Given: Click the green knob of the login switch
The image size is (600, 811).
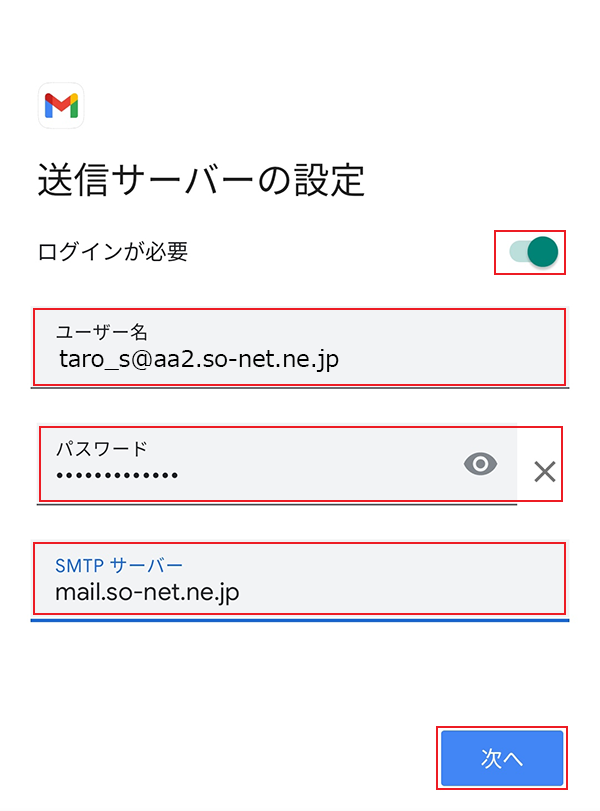Looking at the screenshot, I should [542, 252].
